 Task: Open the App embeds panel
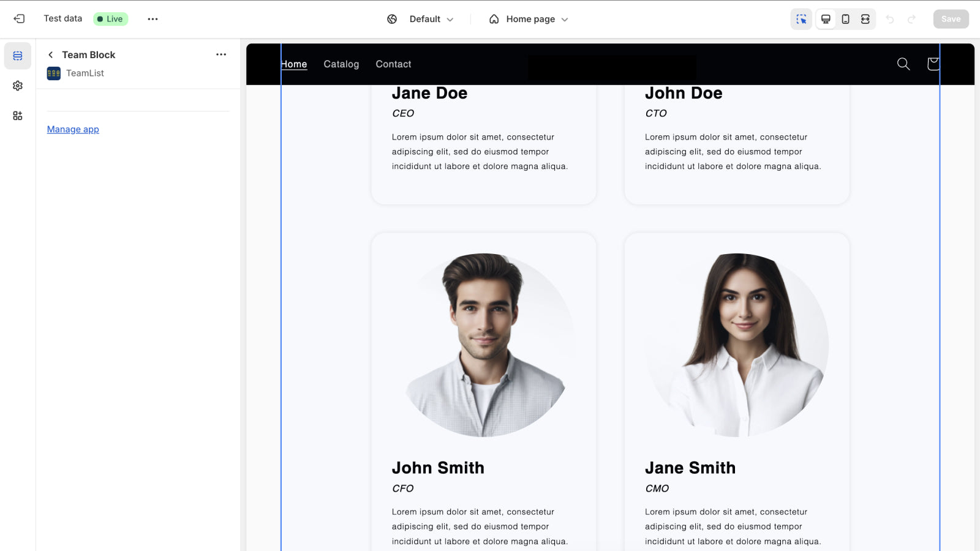(x=18, y=115)
